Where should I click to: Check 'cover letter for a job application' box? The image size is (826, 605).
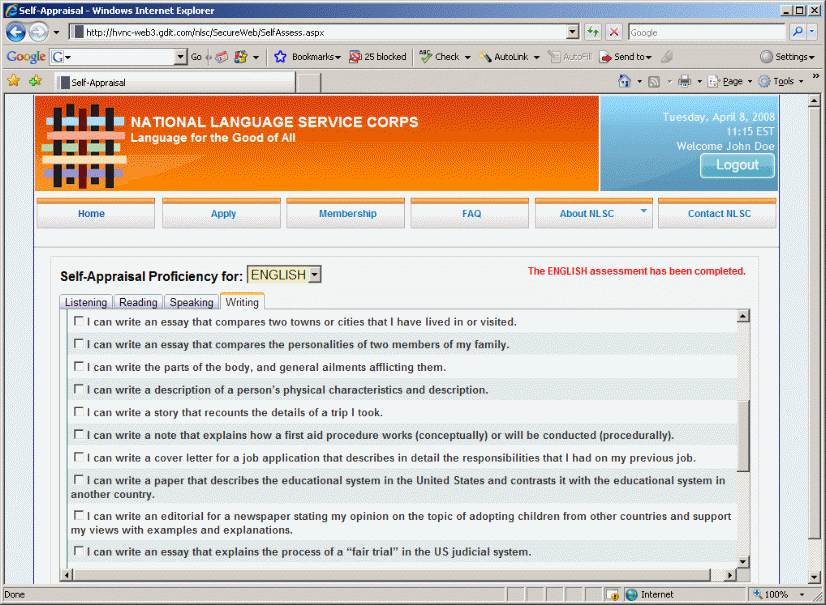tap(79, 457)
